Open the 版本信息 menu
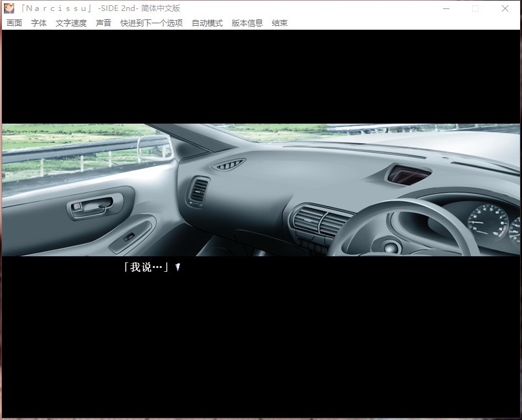522x420 pixels. [247, 23]
